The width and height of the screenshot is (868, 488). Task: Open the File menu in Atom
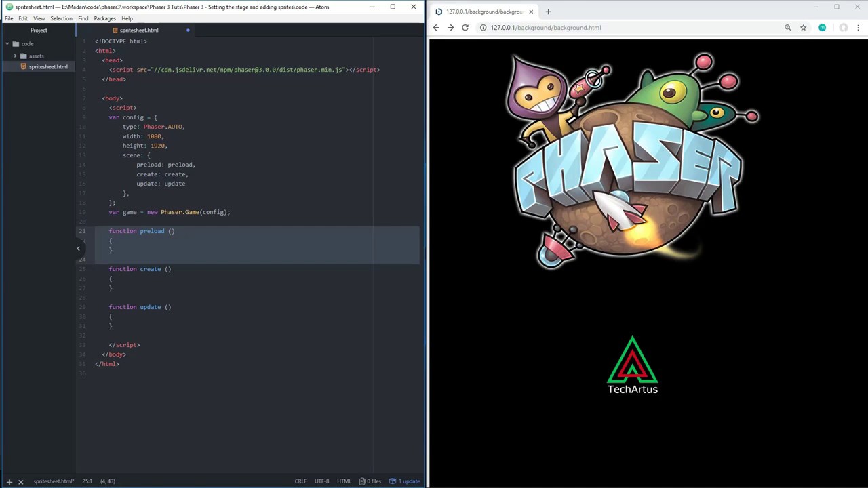click(x=9, y=18)
